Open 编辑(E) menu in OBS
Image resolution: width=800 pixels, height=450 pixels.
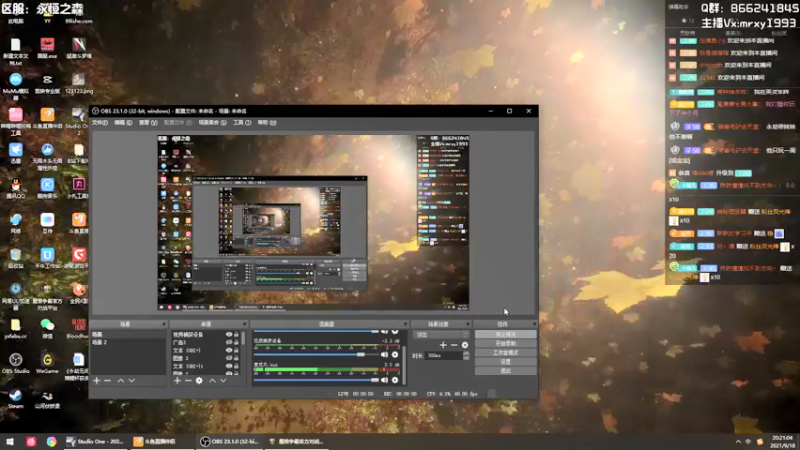(x=123, y=122)
